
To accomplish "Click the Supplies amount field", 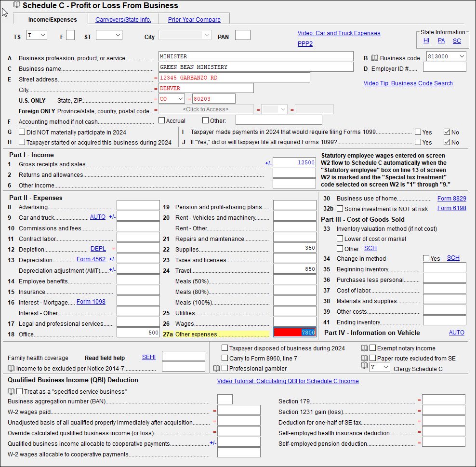I will click(295, 248).
